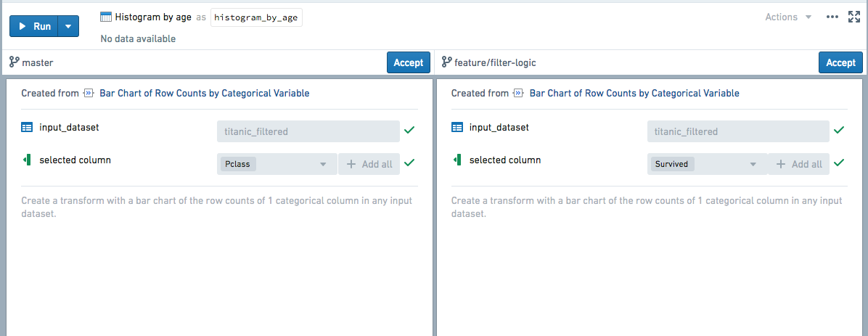
Task: Click the 'Histogram by age' title text
Action: 153,17
